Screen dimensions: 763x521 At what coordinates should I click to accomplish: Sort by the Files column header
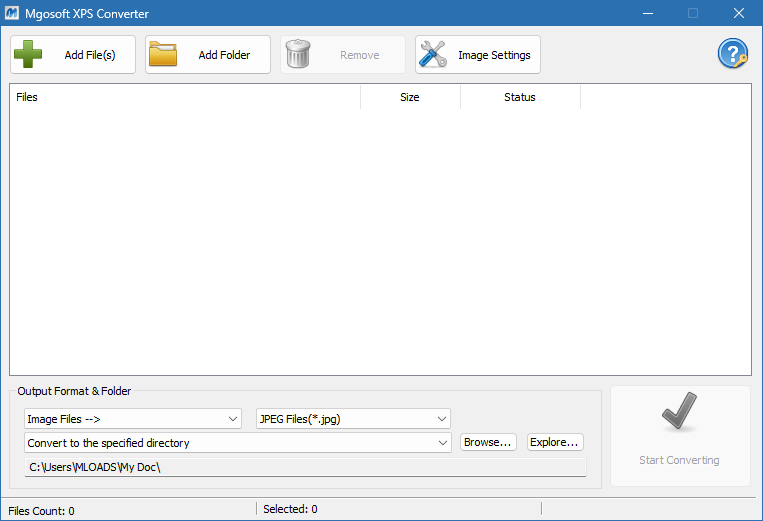pos(185,97)
